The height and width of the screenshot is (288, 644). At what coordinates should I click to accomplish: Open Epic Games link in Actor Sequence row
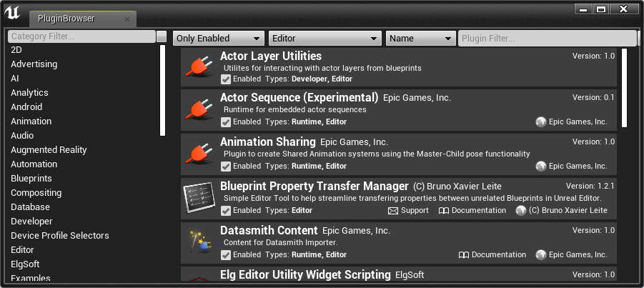tap(578, 122)
